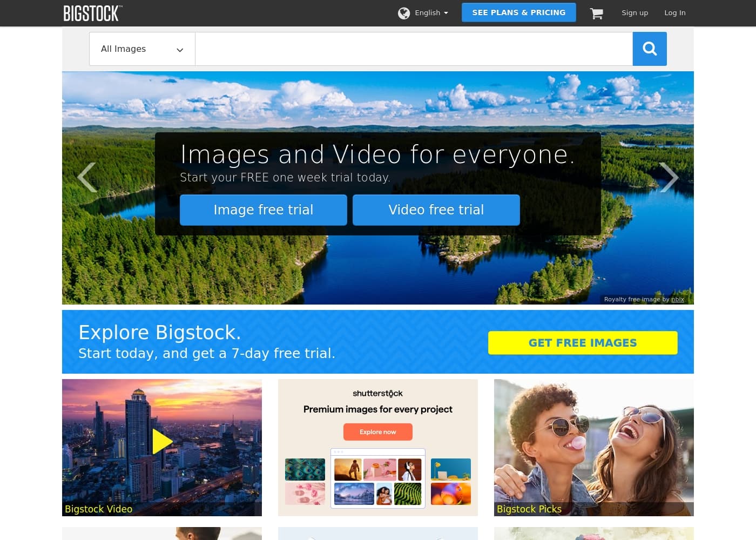Screen dimensions: 756x540
Task: Click the Shutterstock logo in ad
Action: click(x=377, y=393)
